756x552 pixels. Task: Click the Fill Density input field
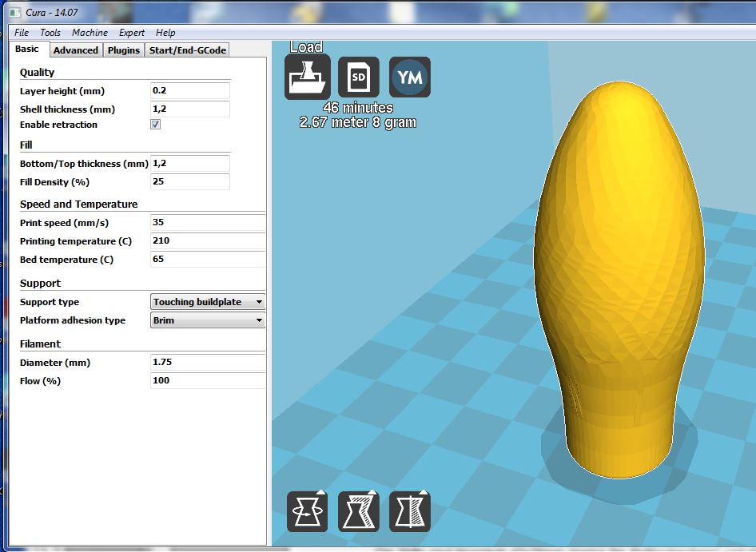click(190, 182)
